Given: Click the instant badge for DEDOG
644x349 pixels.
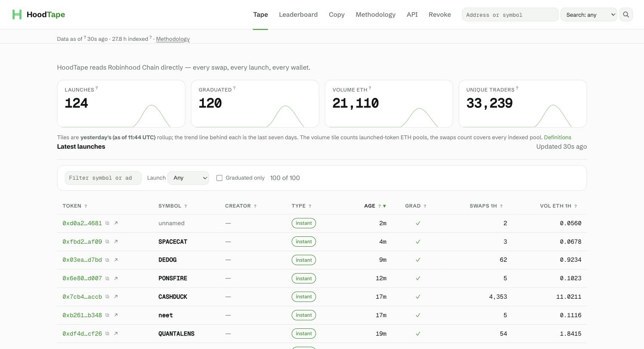Looking at the screenshot, I should [304, 260].
